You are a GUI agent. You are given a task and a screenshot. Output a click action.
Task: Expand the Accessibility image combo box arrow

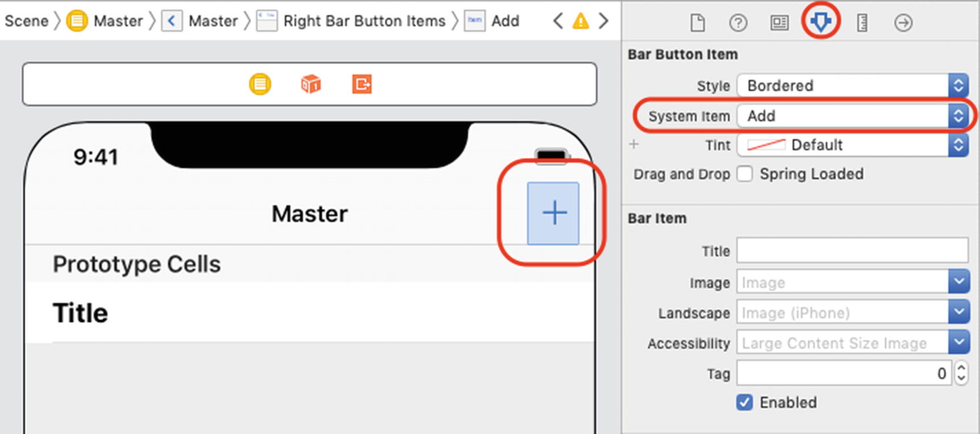pyautogui.click(x=958, y=342)
